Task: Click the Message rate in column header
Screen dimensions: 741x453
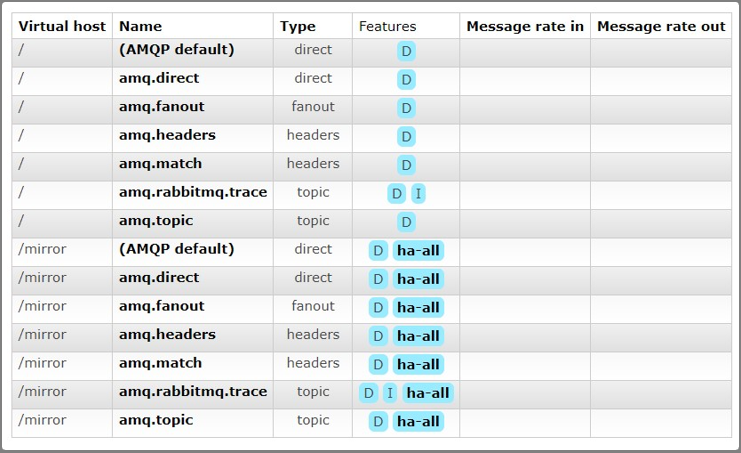Action: pos(525,26)
